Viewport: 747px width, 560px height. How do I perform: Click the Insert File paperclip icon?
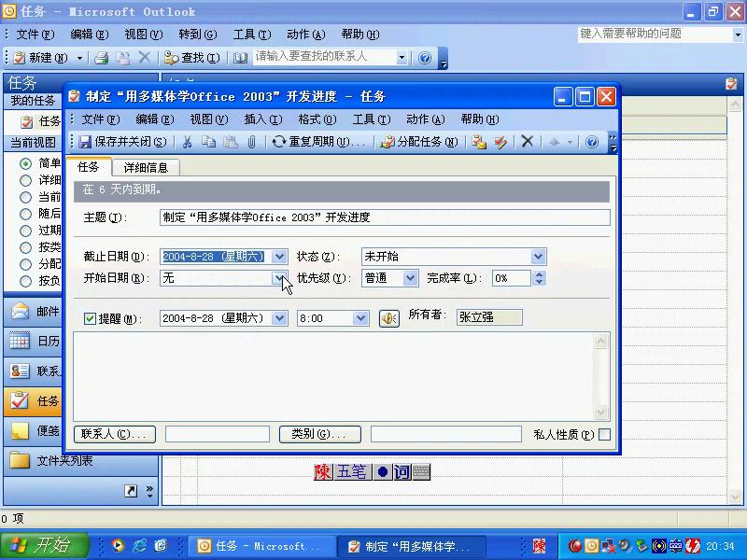coord(252,142)
